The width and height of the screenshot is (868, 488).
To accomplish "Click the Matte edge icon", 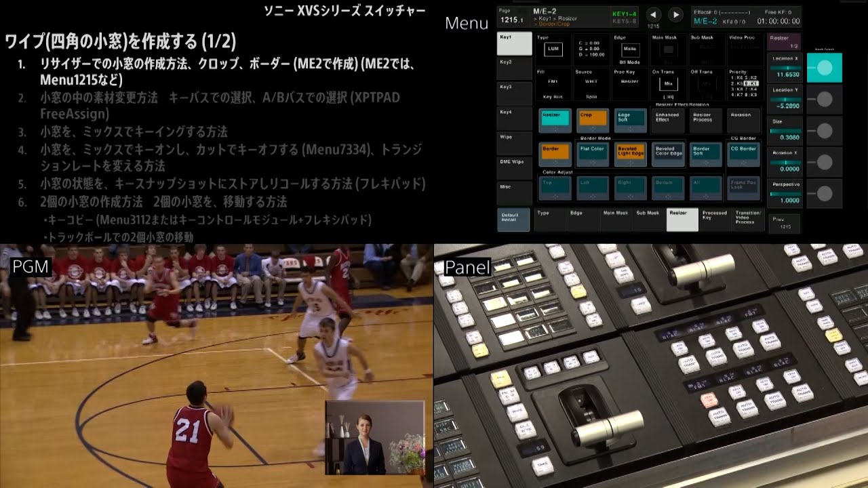I will (x=630, y=49).
